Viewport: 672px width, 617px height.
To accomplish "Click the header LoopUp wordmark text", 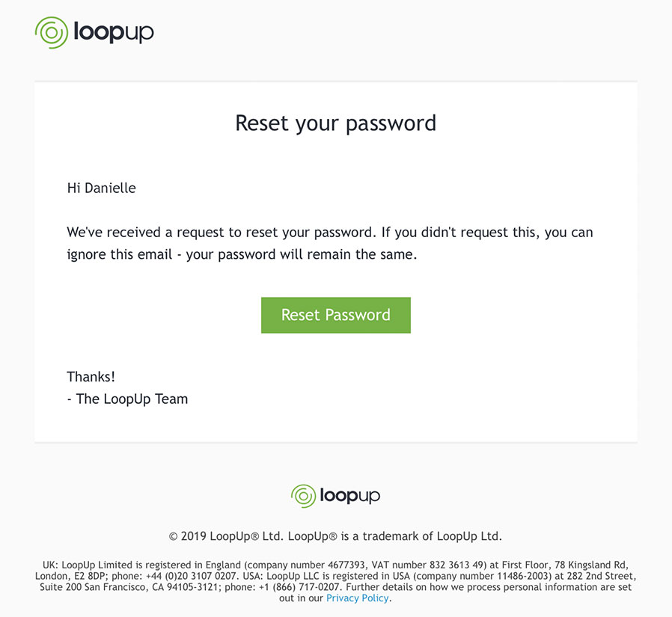I will click(x=113, y=32).
